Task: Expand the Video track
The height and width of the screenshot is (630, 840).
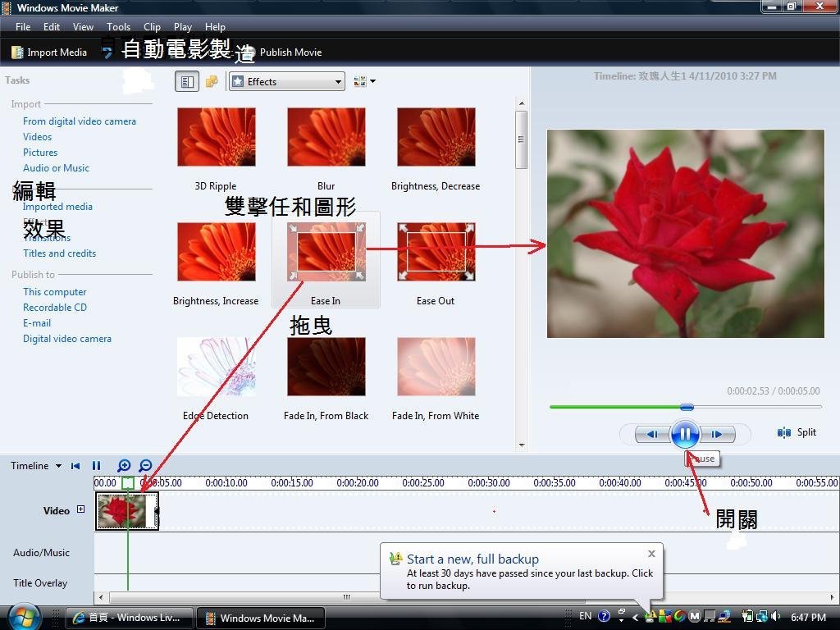Action: (80, 509)
